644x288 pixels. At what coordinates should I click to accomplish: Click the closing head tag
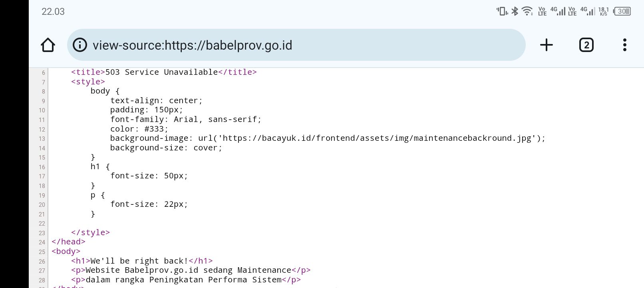tap(68, 242)
